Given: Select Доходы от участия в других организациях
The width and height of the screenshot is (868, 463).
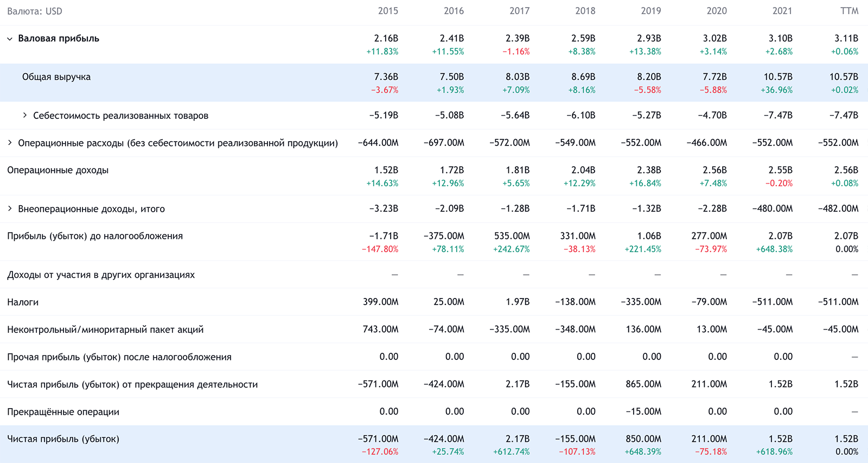Looking at the screenshot, I should [x=101, y=275].
